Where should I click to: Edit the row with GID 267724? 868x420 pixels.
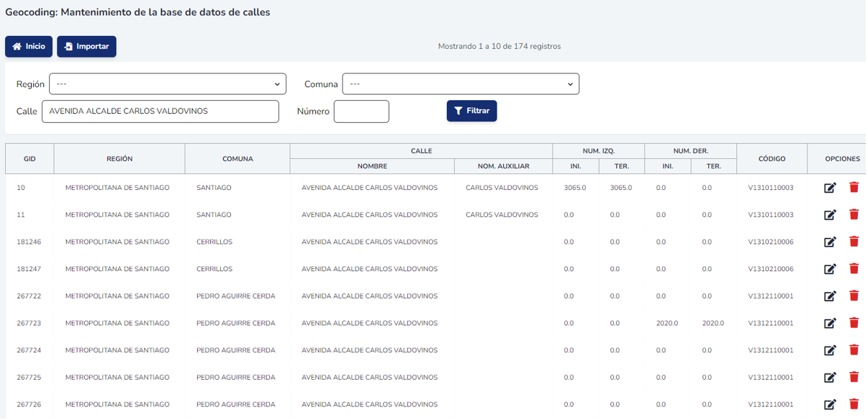(830, 350)
